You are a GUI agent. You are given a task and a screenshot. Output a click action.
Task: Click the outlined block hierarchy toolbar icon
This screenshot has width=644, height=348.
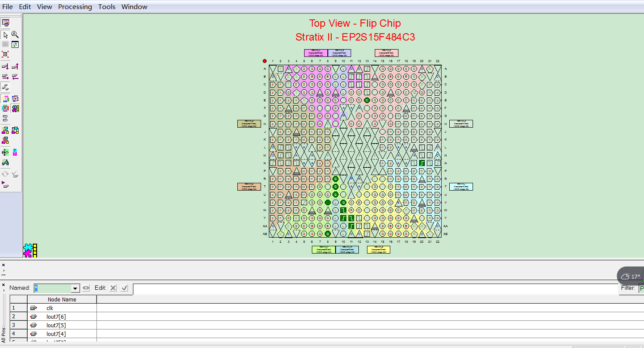pyautogui.click(x=15, y=130)
